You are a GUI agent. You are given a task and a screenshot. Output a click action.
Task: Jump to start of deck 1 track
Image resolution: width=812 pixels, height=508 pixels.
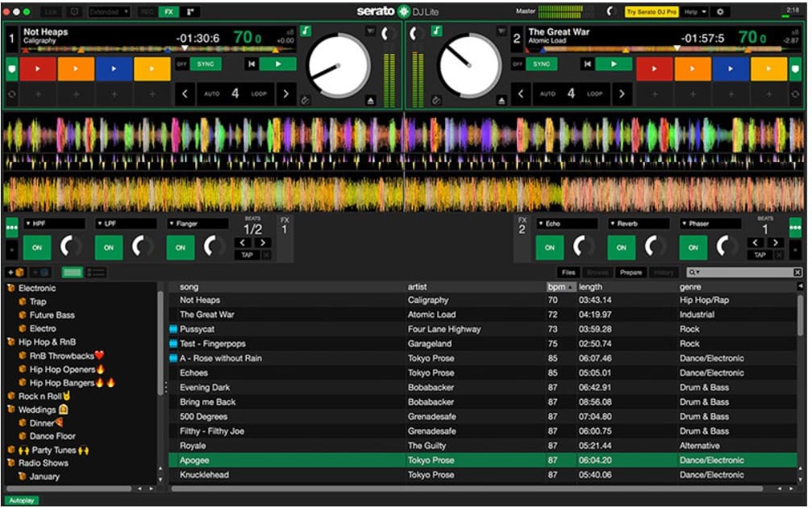(251, 65)
